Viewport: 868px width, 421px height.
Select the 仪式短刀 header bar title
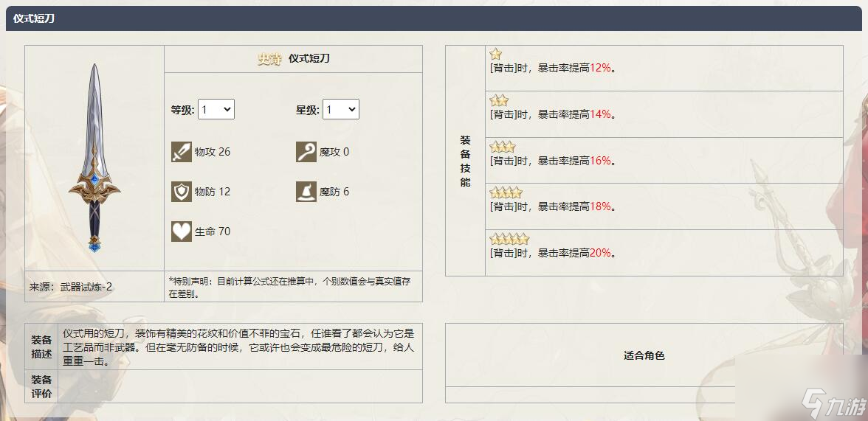pos(34,19)
